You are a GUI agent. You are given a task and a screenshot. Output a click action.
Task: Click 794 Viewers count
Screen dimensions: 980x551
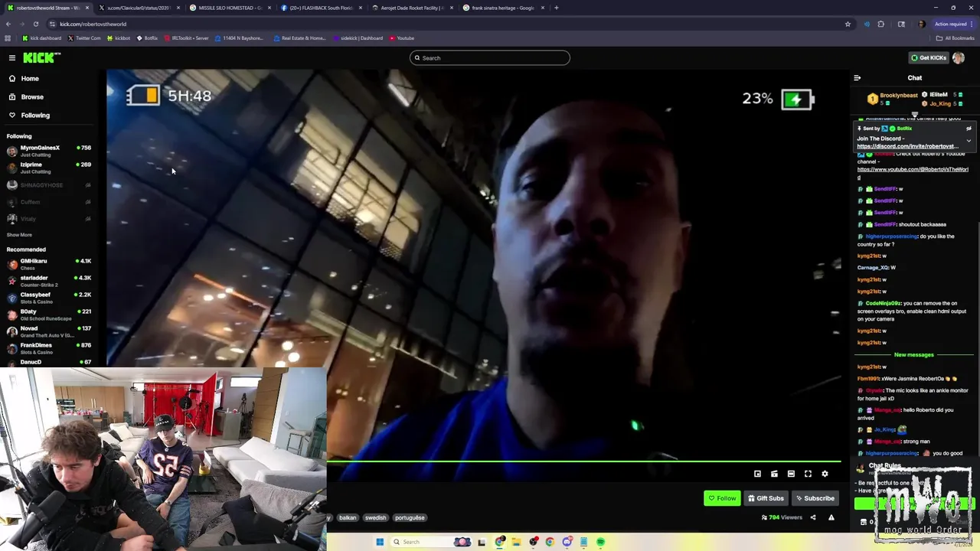click(782, 517)
